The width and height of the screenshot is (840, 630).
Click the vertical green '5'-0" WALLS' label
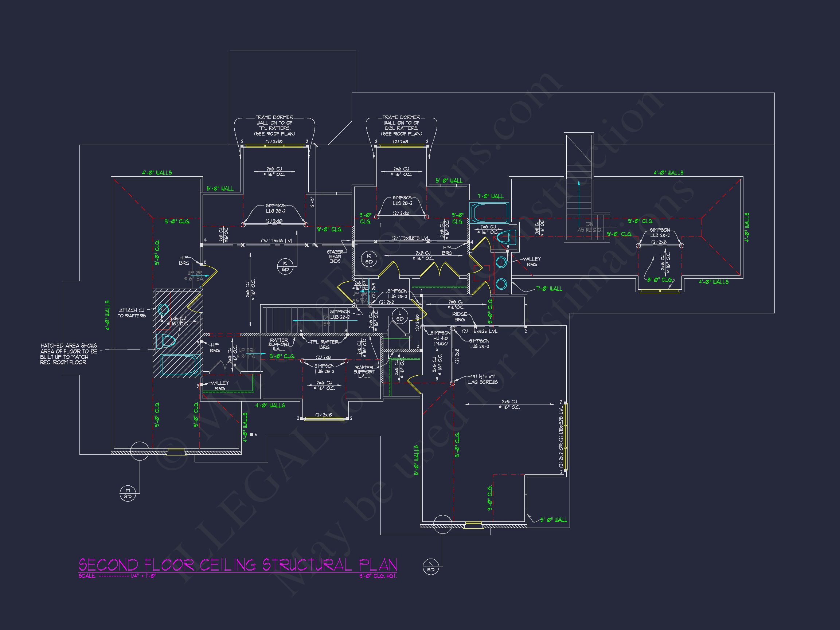click(416, 461)
